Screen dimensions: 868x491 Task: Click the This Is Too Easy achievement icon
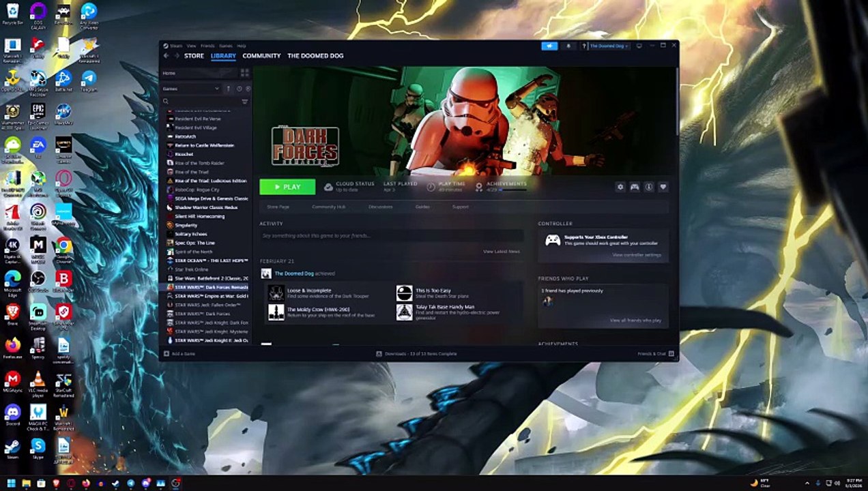[x=405, y=293]
